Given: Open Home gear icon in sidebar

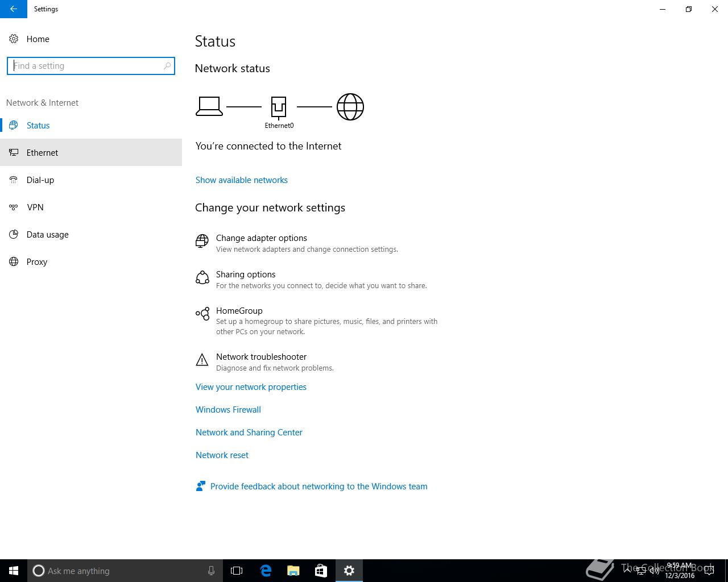Looking at the screenshot, I should [14, 39].
